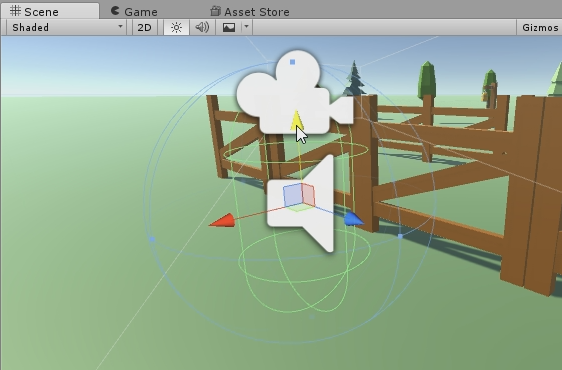Click the camera gizmo icon in the scene
Screen dimensions: 562x370
click(x=295, y=92)
